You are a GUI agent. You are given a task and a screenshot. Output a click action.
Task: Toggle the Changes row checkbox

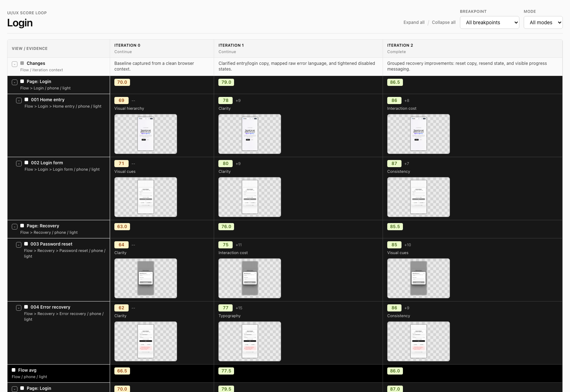coord(22,63)
